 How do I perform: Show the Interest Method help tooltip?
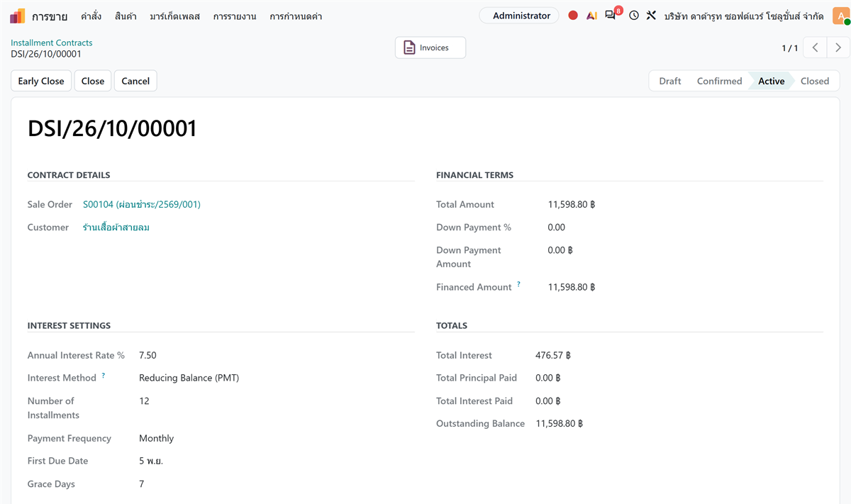[104, 376]
